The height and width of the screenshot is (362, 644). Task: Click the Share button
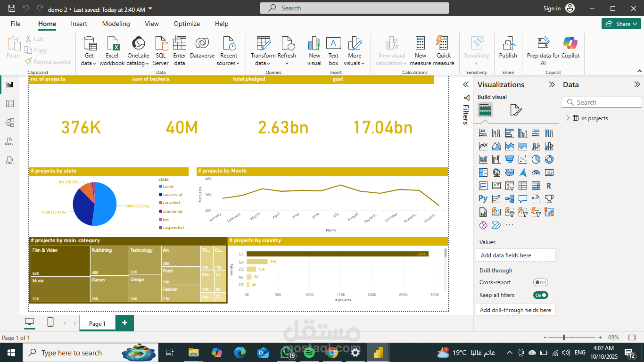click(x=621, y=24)
